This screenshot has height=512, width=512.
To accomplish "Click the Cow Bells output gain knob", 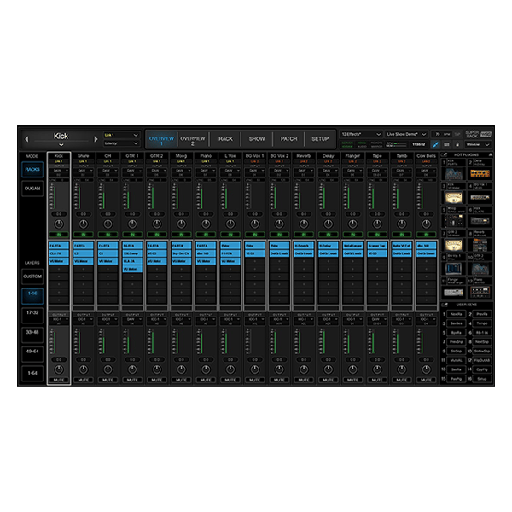I will [x=426, y=369].
